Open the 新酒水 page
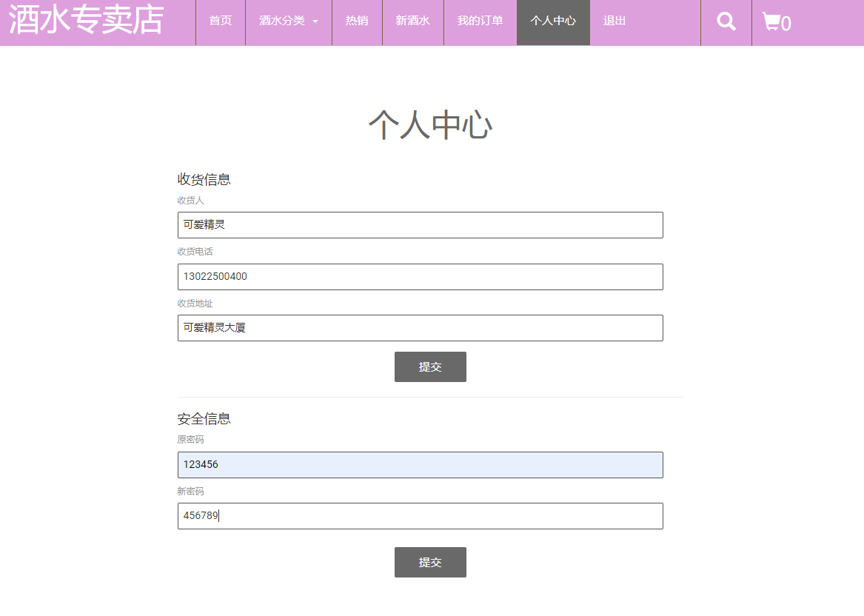The height and width of the screenshot is (616, 864). 412,21
